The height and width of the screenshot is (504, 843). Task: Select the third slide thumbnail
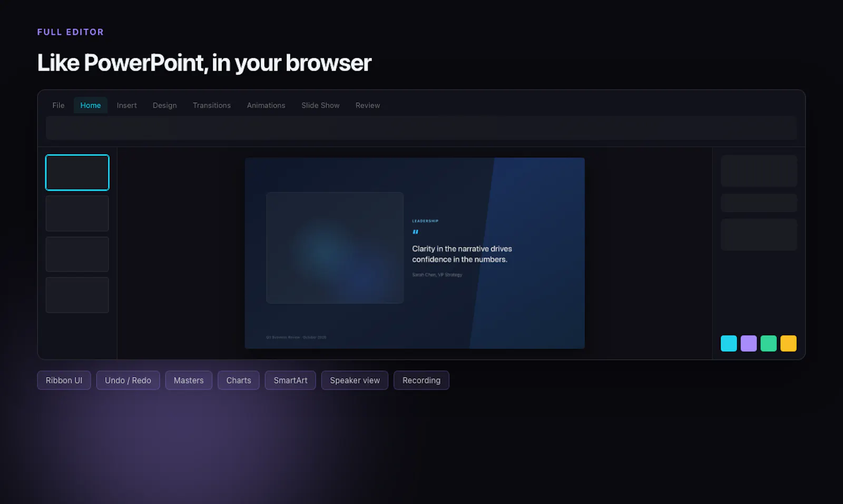(77, 254)
